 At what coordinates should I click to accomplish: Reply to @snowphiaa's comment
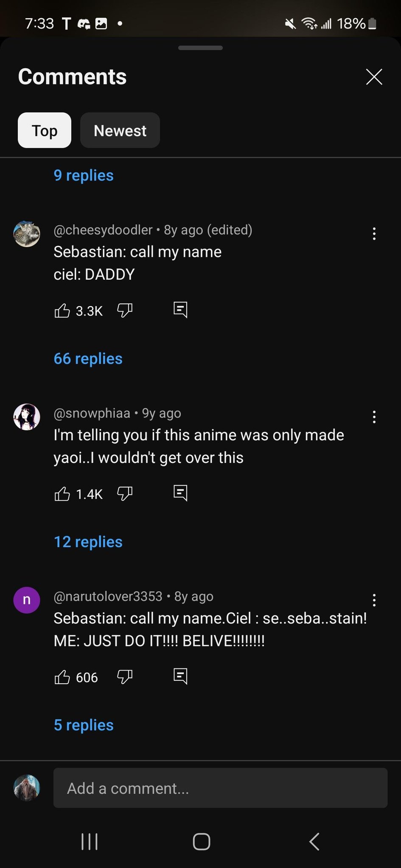tap(180, 493)
